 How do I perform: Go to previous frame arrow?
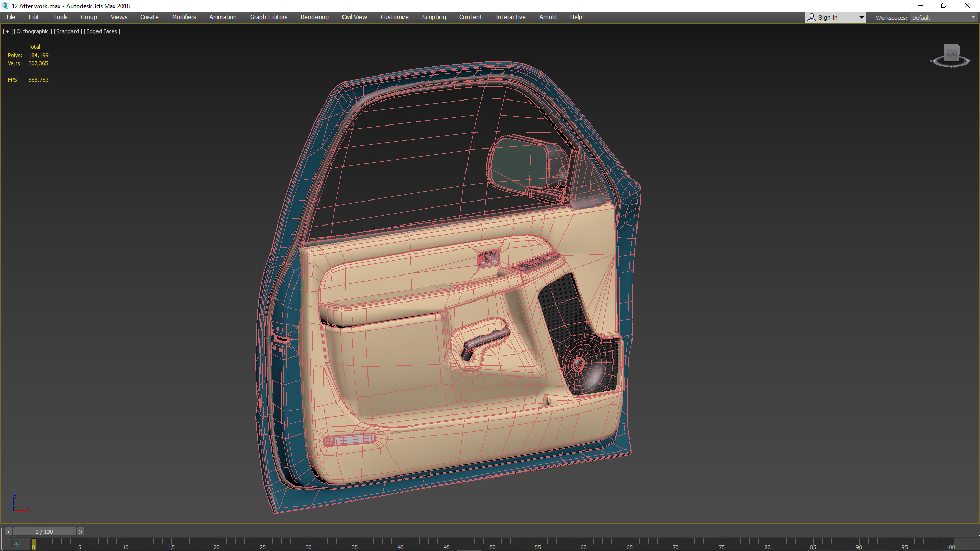coord(8,532)
